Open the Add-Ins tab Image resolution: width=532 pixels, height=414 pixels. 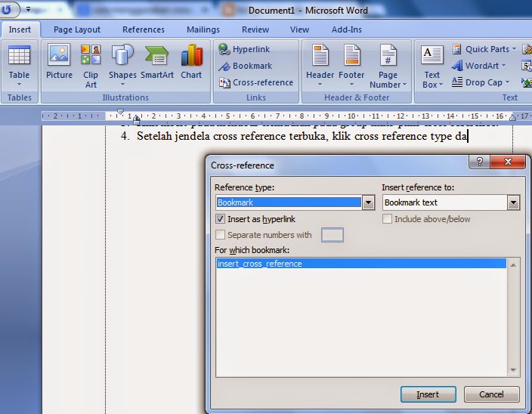tap(346, 29)
